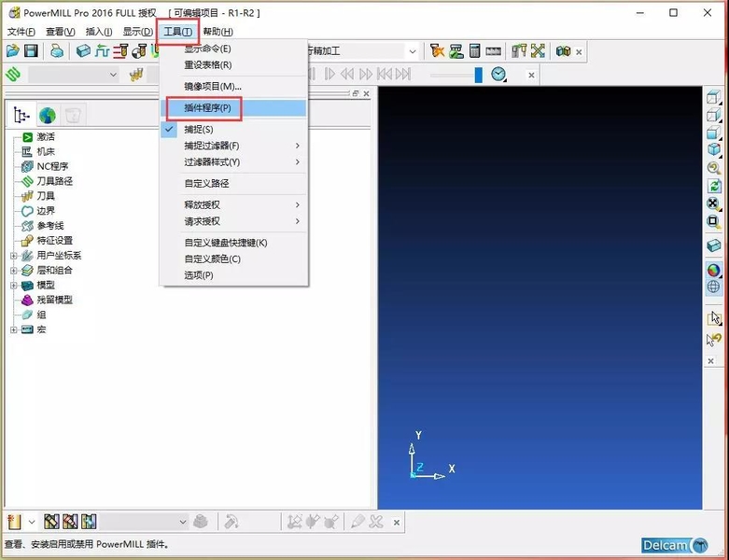Click the block definition cube icon
This screenshot has height=560, width=729.
83,50
